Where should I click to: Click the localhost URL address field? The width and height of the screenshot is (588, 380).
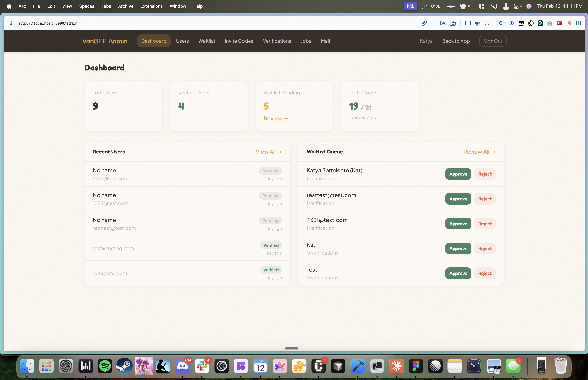pos(47,23)
